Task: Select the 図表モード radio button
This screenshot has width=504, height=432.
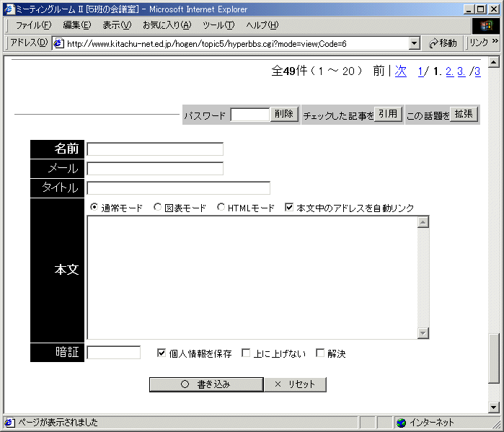Action: [157, 207]
